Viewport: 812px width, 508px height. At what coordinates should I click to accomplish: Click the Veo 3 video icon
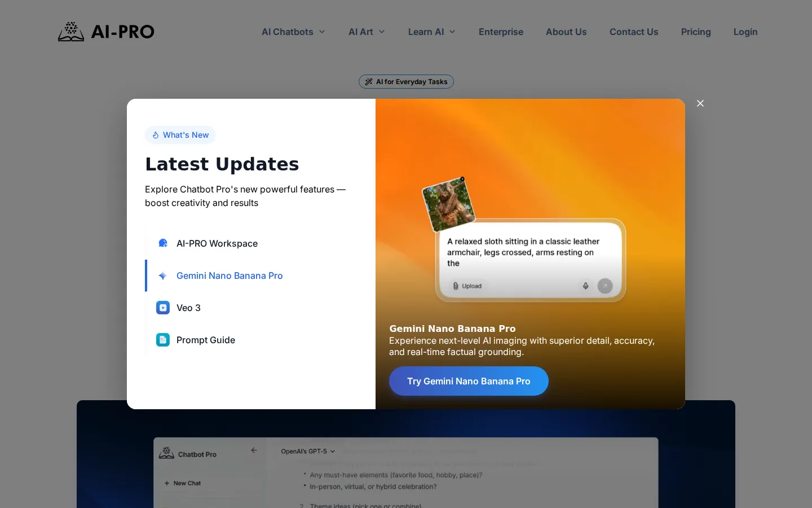click(163, 308)
